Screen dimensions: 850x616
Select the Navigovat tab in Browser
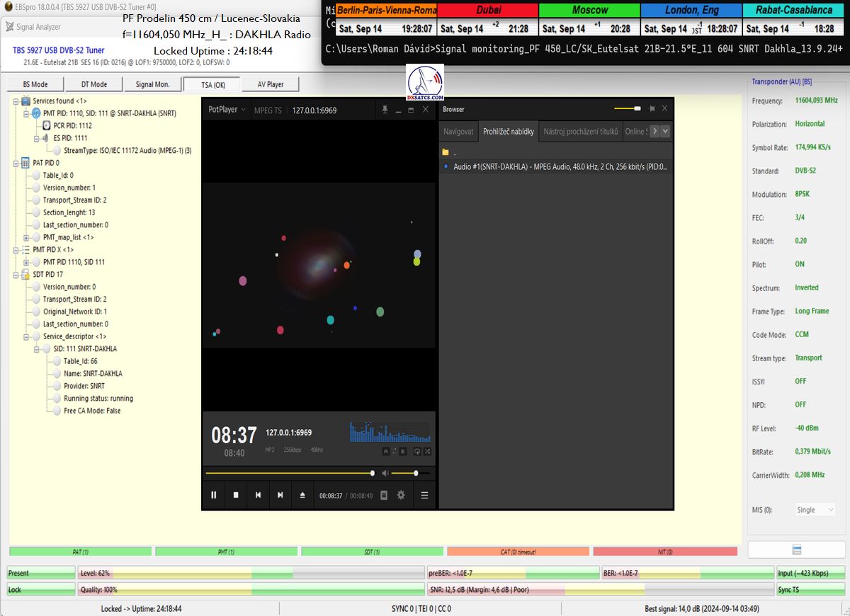tap(458, 131)
